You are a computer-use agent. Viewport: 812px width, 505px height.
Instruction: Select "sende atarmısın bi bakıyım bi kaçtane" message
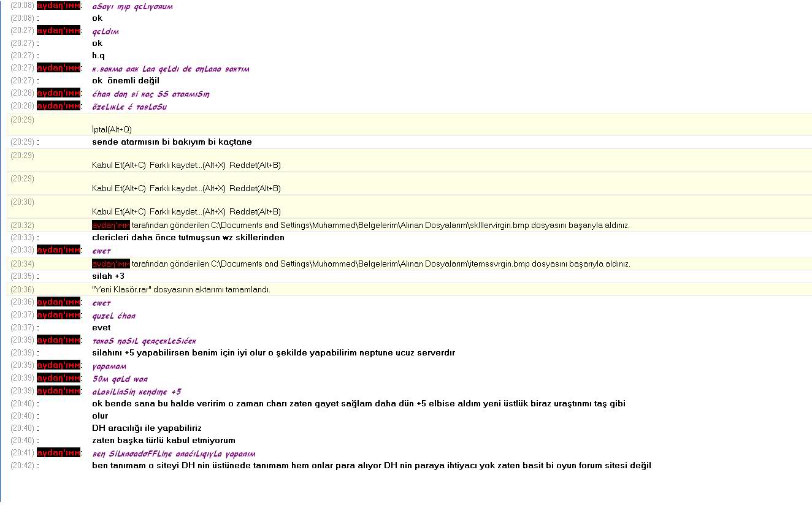[172, 142]
